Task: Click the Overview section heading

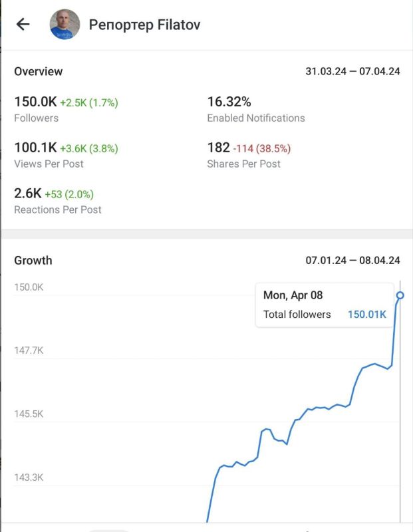Action: pyautogui.click(x=39, y=72)
